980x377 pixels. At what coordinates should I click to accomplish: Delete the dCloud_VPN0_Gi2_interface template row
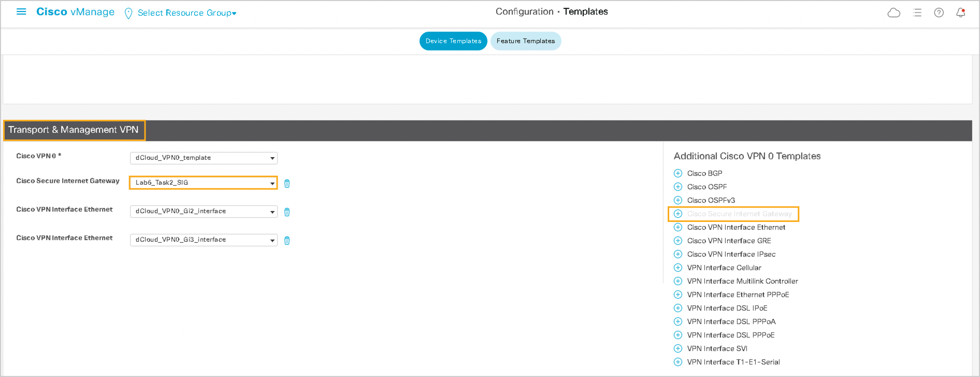287,212
